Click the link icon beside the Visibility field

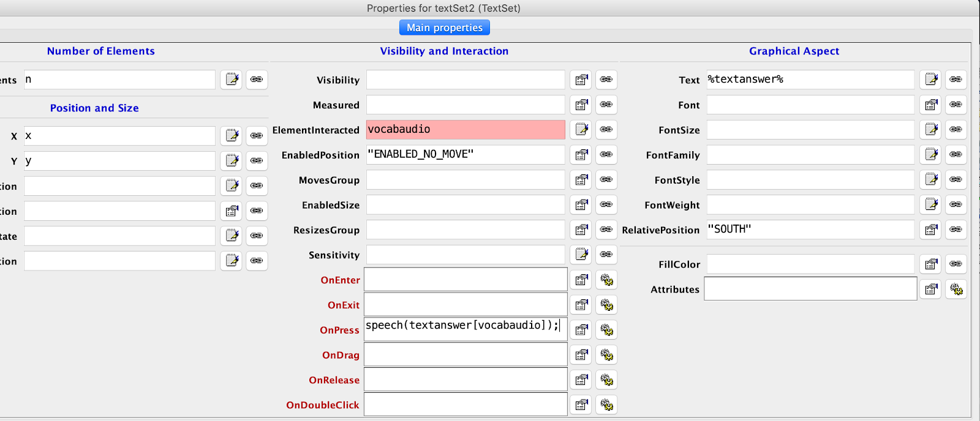[606, 80]
